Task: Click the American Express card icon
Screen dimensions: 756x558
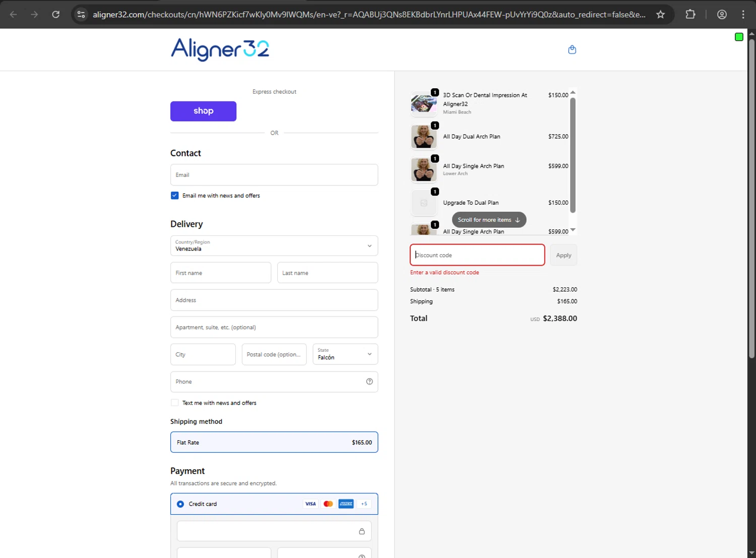Action: 346,504
